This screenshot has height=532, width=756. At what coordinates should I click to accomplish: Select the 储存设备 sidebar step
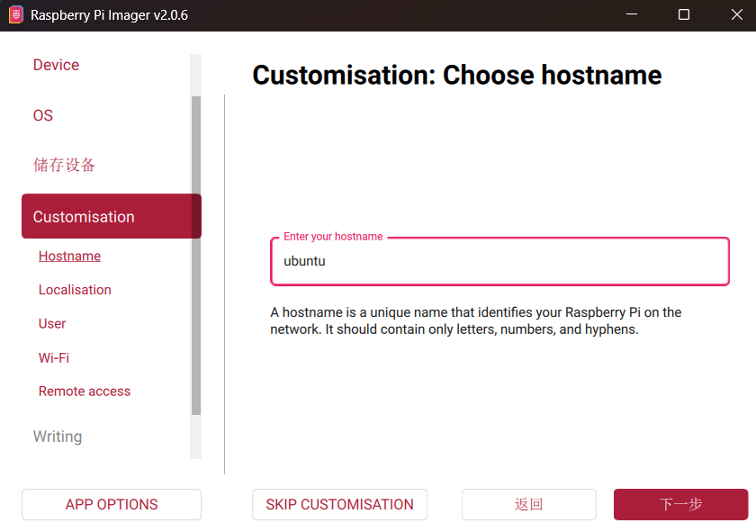(x=64, y=165)
